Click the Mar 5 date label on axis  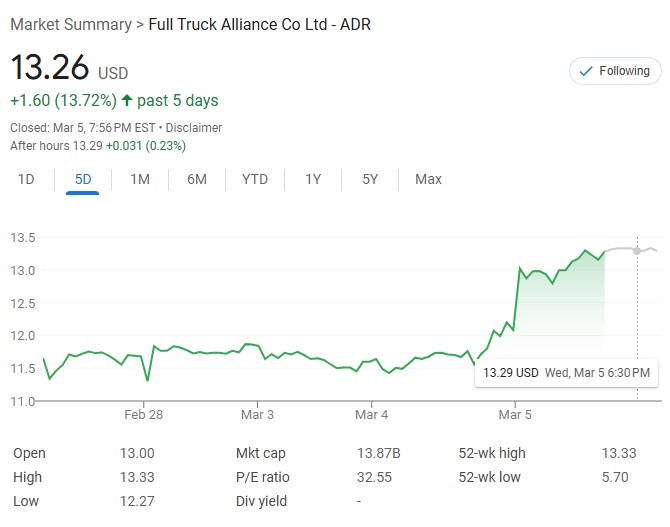tap(515, 415)
